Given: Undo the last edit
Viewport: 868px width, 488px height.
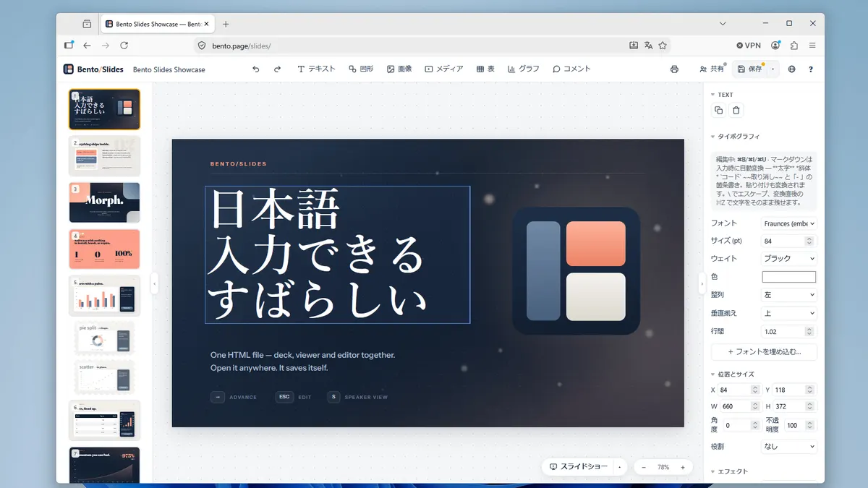Looking at the screenshot, I should pyautogui.click(x=255, y=69).
